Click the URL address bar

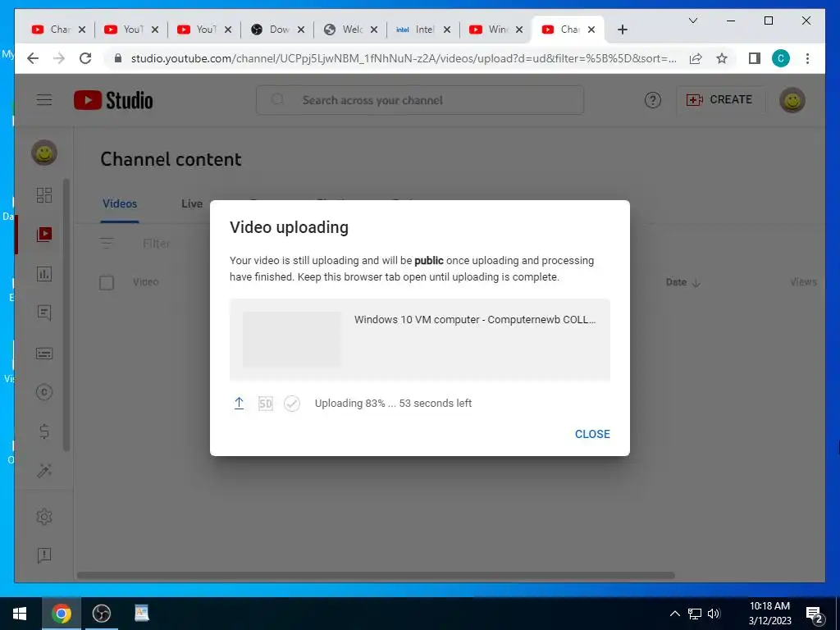[x=403, y=58]
